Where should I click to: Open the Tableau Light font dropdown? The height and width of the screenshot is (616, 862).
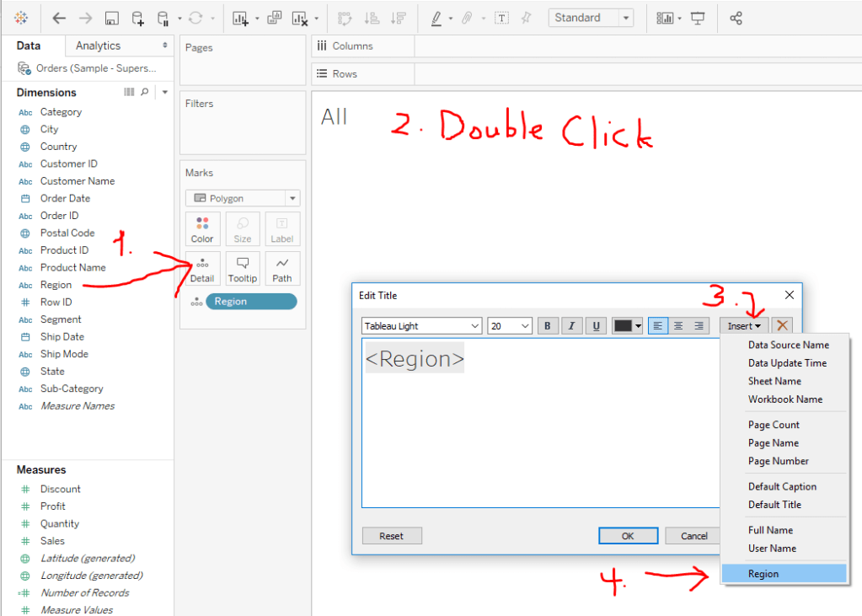coord(421,326)
